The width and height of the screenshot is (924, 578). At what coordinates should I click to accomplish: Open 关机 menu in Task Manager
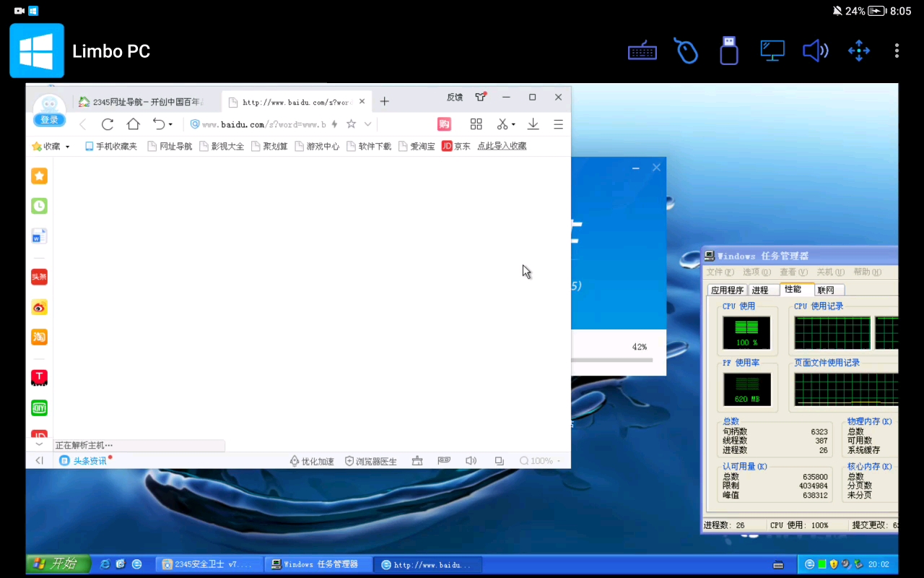click(830, 272)
